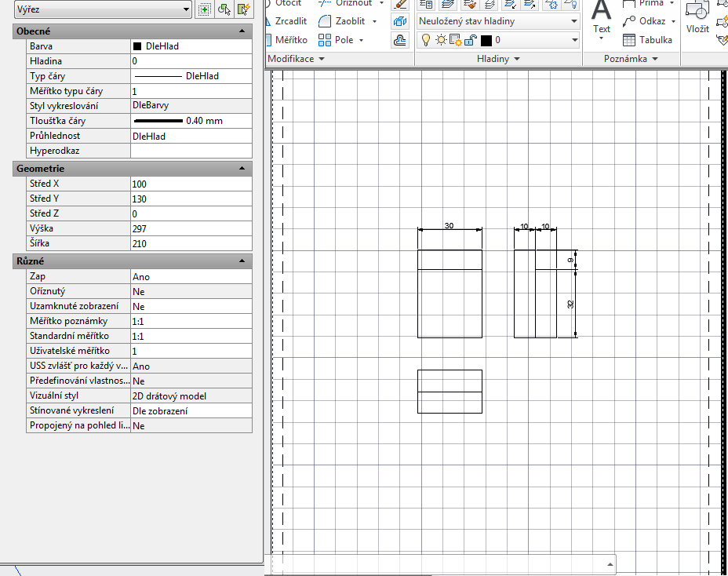Toggle the layer on/off lightbulb icon
This screenshot has width=728, height=576.
[426, 40]
